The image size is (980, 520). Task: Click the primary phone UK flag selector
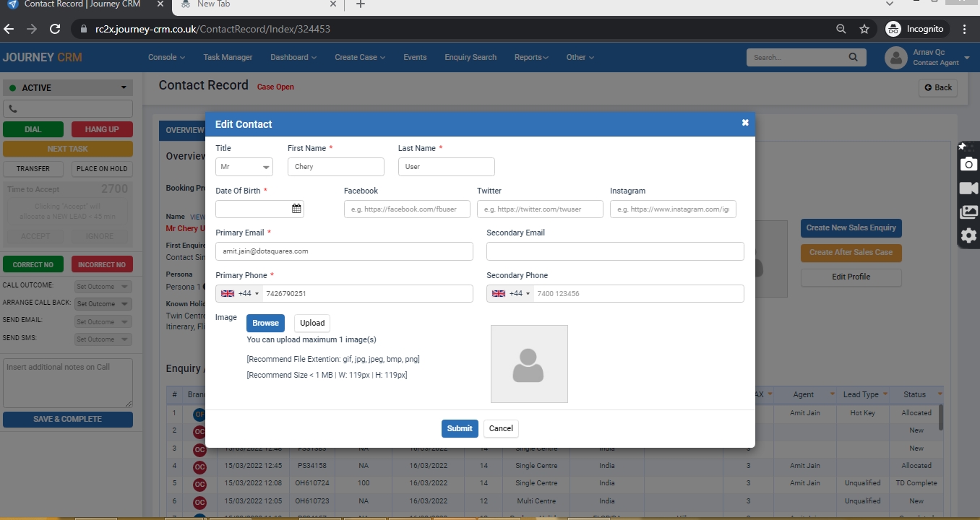[240, 293]
